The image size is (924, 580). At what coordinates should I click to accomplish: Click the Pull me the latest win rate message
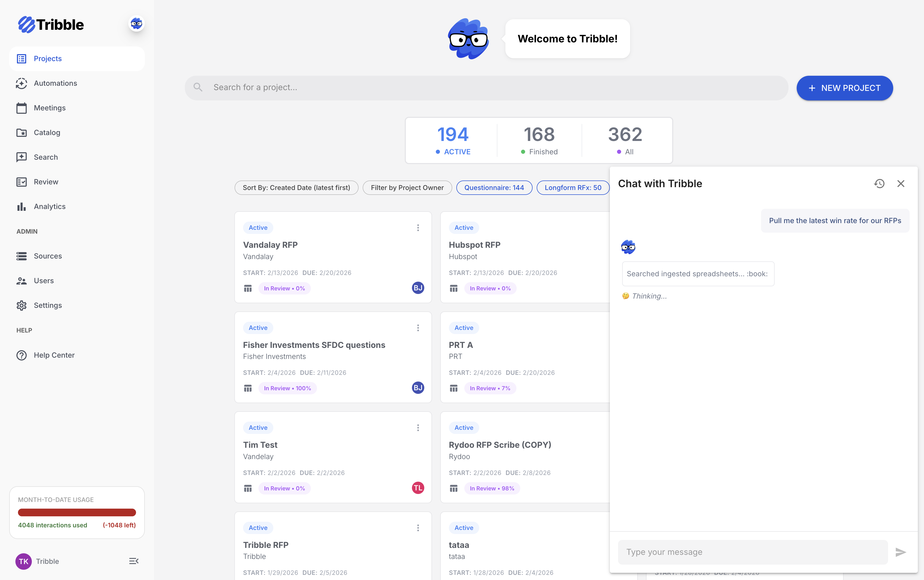point(835,221)
